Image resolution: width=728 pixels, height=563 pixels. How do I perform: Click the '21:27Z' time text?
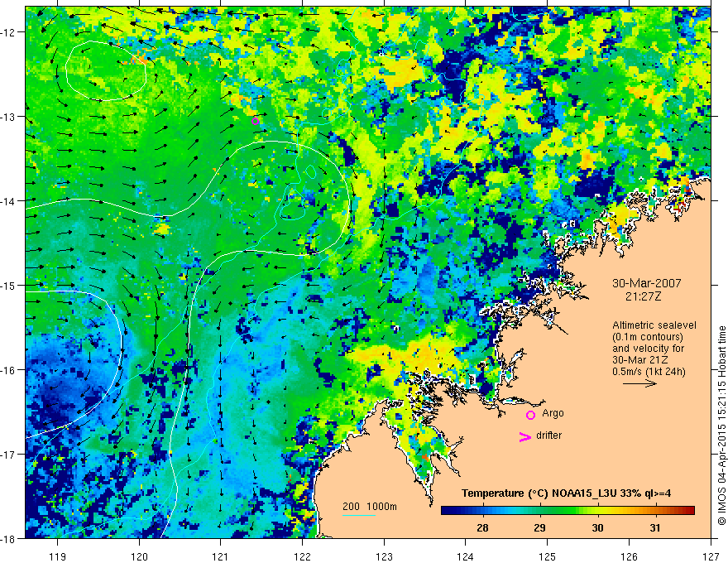(x=643, y=296)
